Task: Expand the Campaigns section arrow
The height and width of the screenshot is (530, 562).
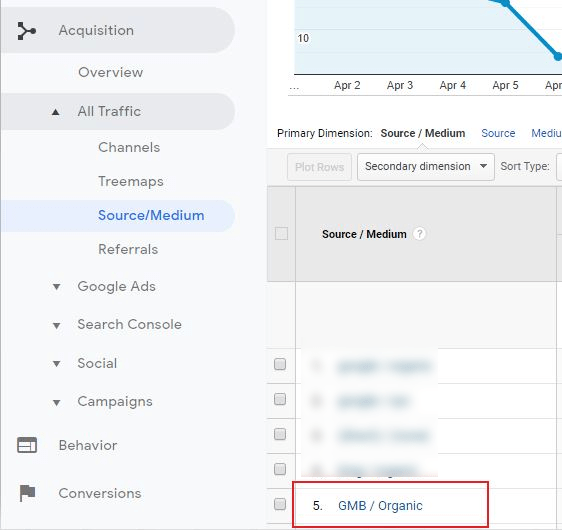Action: pos(56,403)
